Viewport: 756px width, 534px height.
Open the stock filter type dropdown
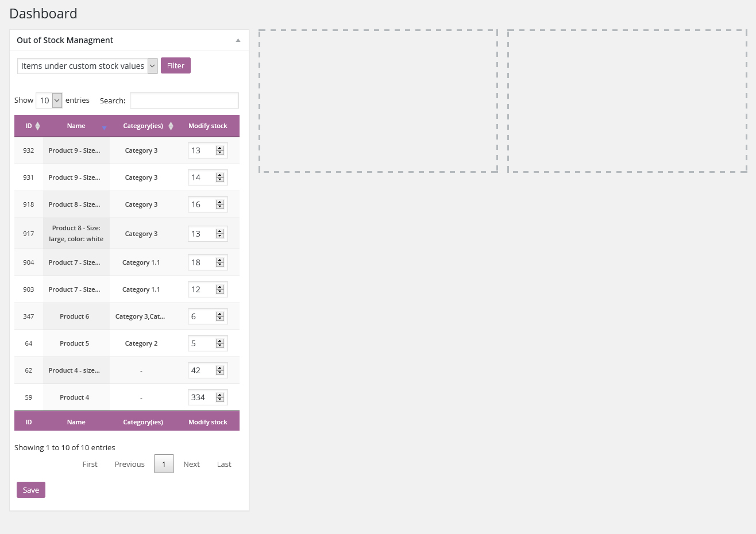[x=87, y=66]
